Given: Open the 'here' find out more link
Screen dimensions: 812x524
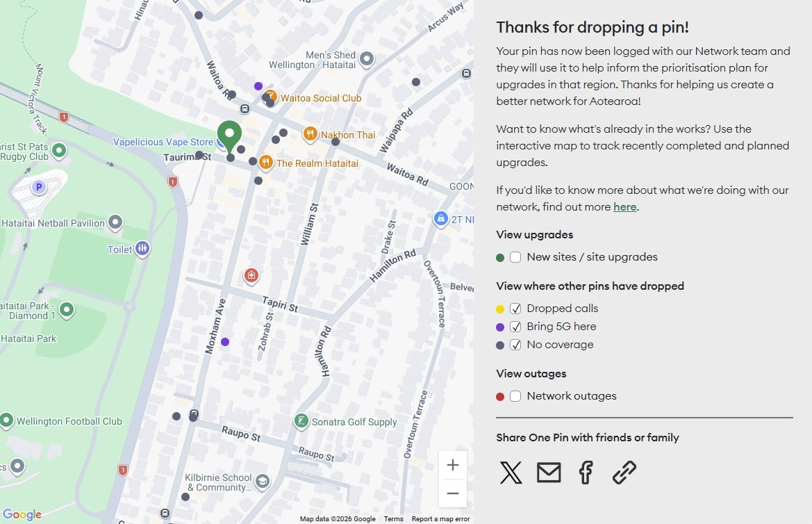Looking at the screenshot, I should coord(624,207).
